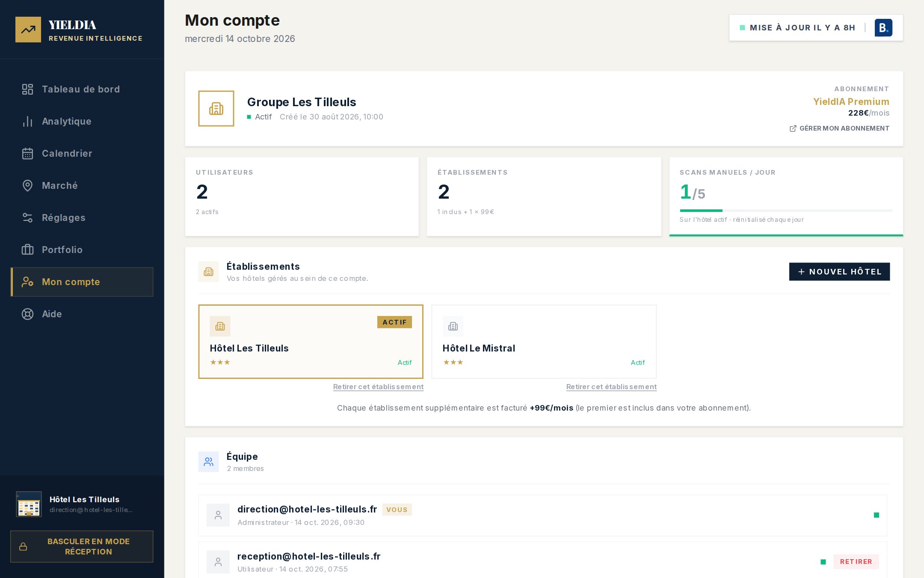Open Tableau de bord from sidebar
Image resolution: width=924 pixels, height=578 pixels.
pyautogui.click(x=82, y=89)
